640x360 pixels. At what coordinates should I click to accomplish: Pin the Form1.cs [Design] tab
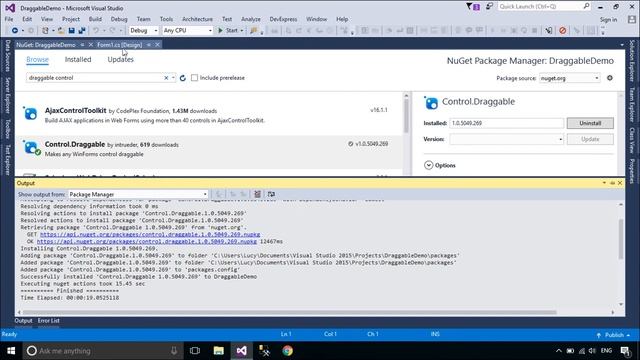click(x=149, y=45)
